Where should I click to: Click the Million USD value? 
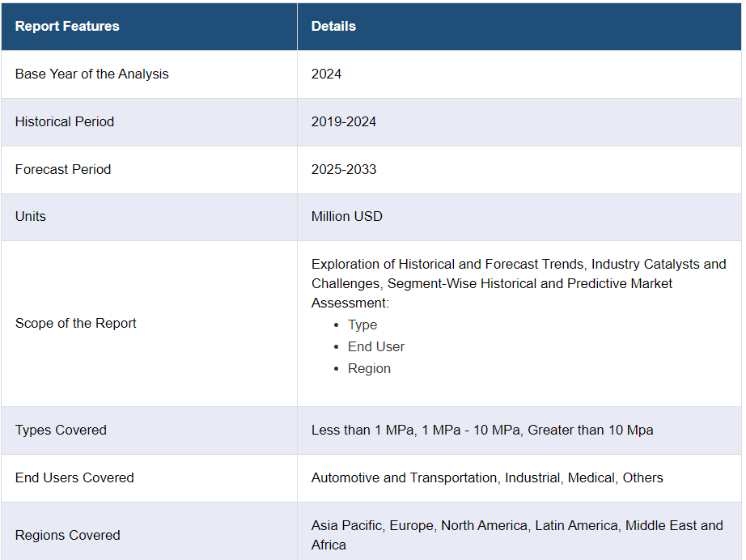[347, 216]
